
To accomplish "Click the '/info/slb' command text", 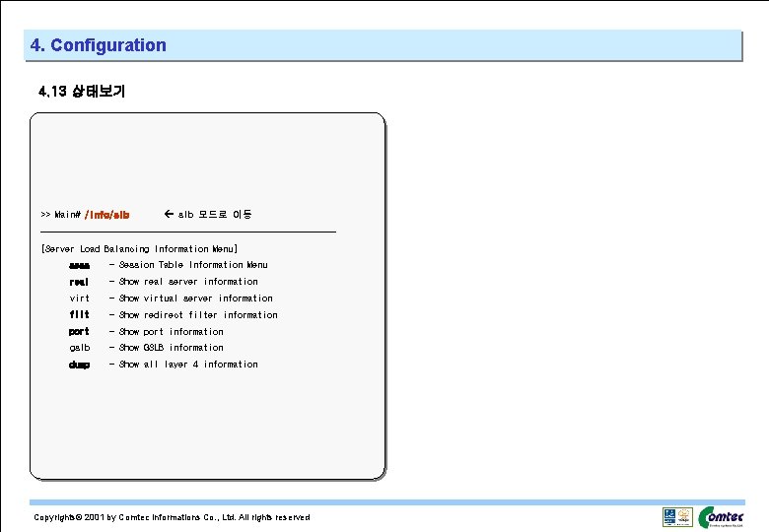I will tap(106, 215).
